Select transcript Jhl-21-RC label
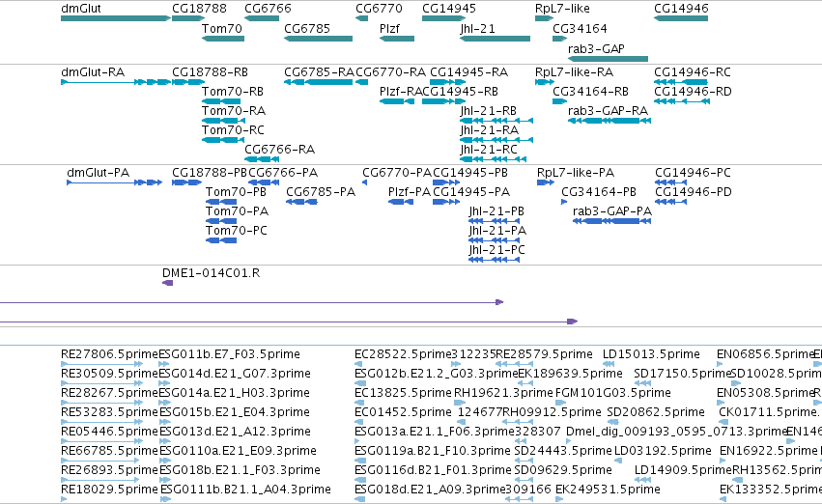The height and width of the screenshot is (504, 822). tap(489, 150)
